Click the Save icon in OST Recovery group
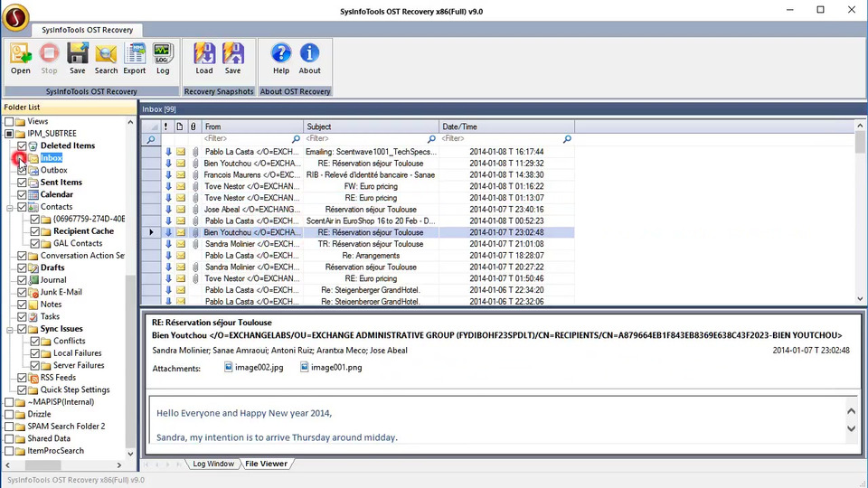 78,59
